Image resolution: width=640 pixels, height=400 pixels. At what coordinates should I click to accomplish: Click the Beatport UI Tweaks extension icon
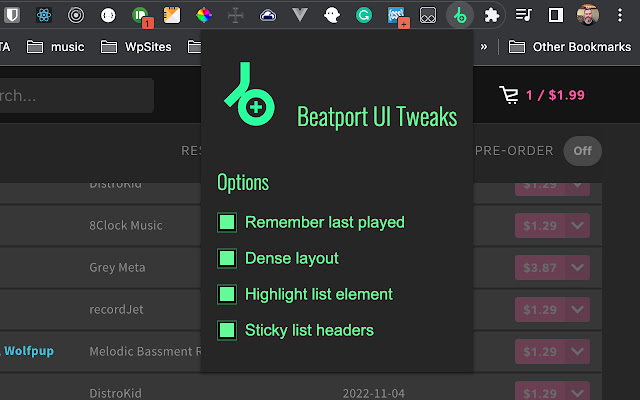pyautogui.click(x=459, y=15)
